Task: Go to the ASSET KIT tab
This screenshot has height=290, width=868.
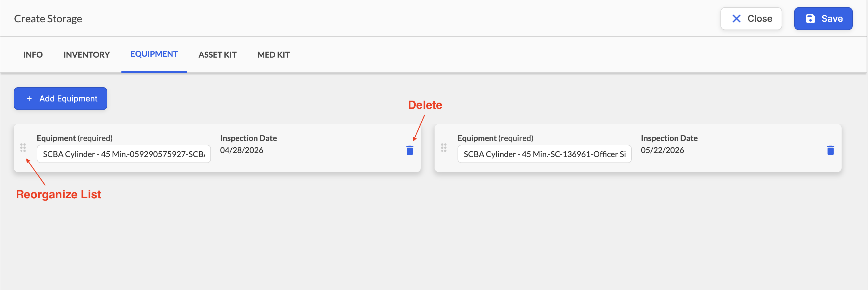Action: [217, 54]
